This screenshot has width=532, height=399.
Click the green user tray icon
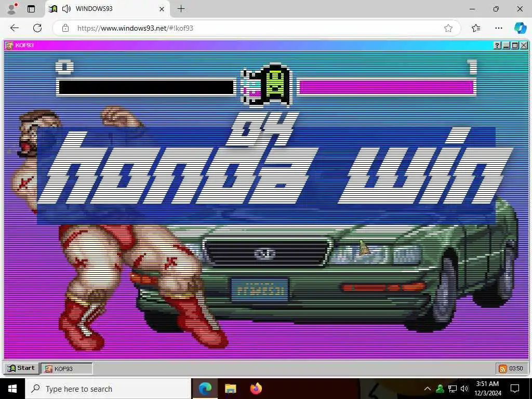click(x=440, y=389)
